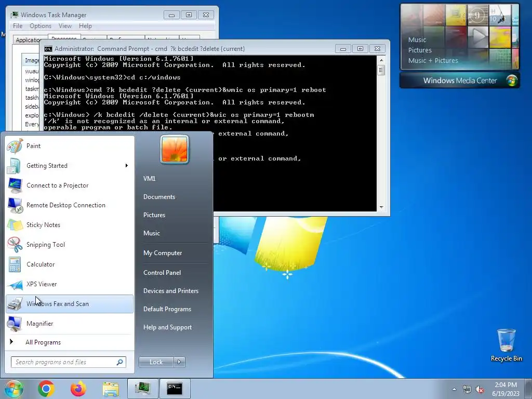Select Music in Media Center gadget

(x=417, y=40)
